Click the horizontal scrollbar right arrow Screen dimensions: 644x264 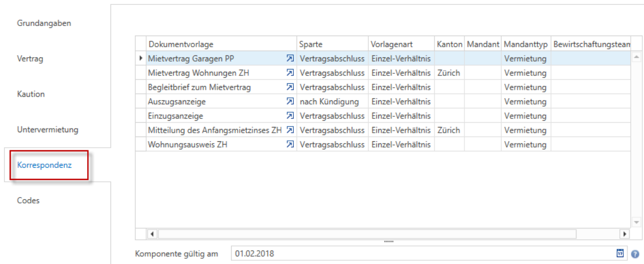624,234
